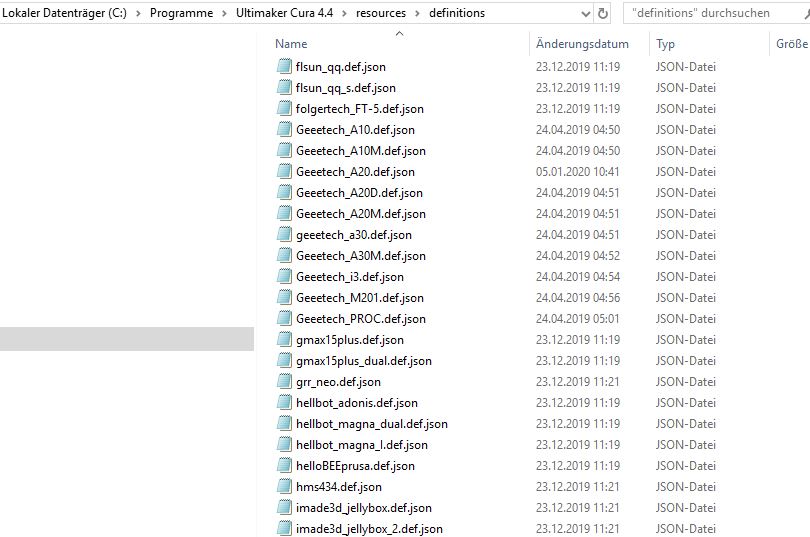Click the file icon of geeetech_a30.def.json
810x537 pixels.
pyautogui.click(x=284, y=234)
